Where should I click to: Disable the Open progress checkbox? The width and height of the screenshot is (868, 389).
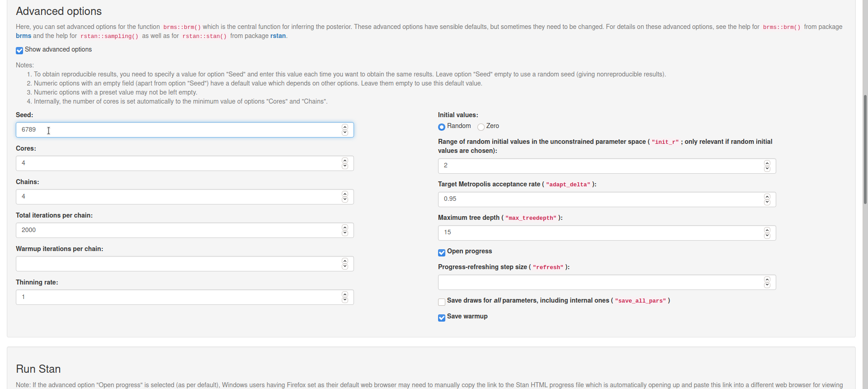pyautogui.click(x=442, y=252)
